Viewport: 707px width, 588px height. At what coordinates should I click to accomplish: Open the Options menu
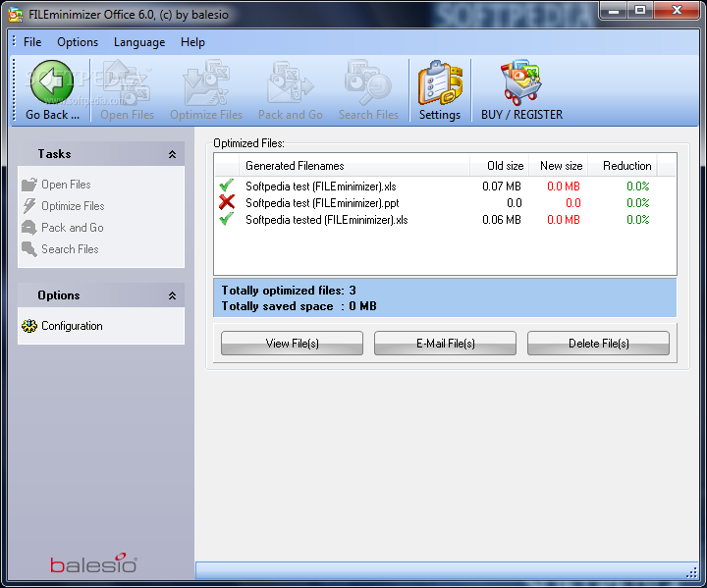tap(78, 42)
